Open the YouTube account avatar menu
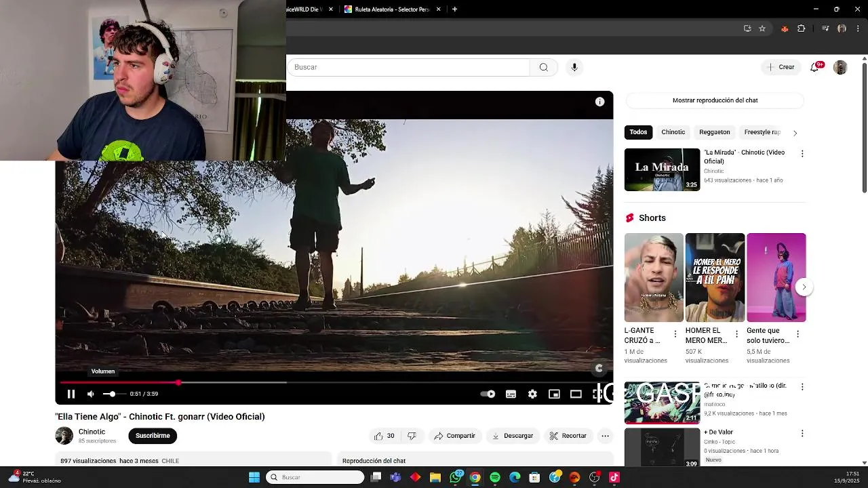Image resolution: width=868 pixels, height=488 pixels. click(840, 67)
